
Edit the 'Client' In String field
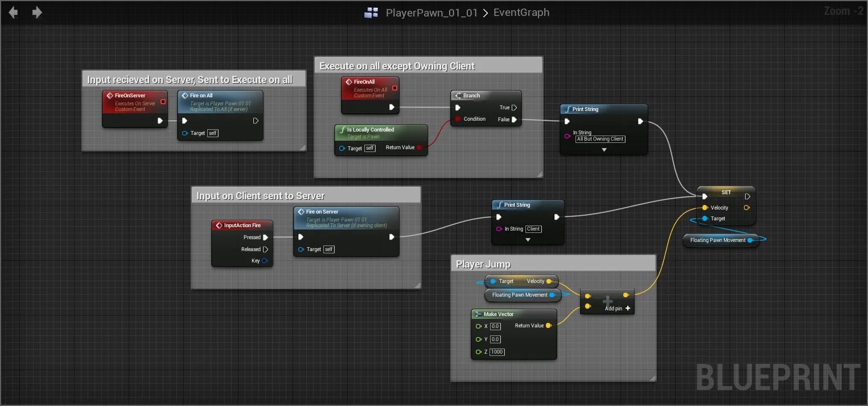click(x=533, y=229)
